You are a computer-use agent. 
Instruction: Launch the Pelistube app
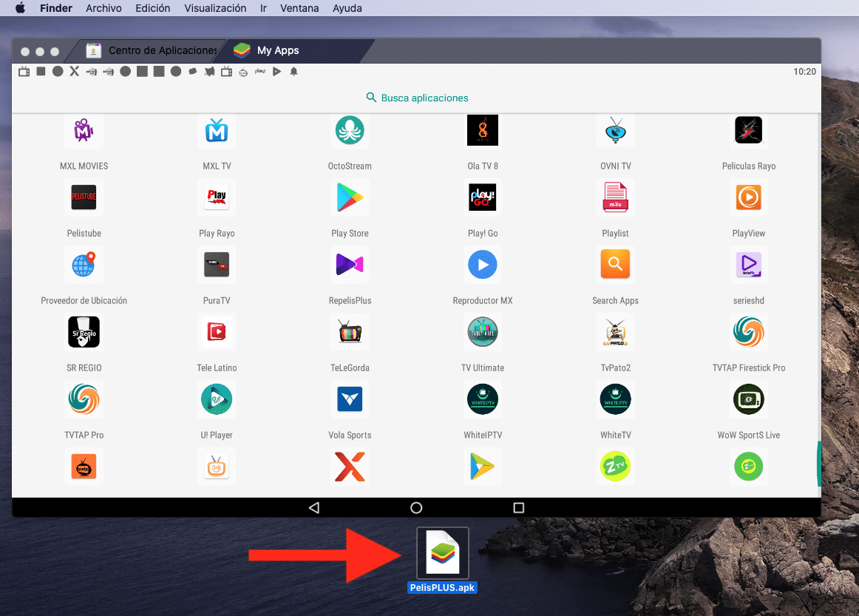[x=84, y=197]
